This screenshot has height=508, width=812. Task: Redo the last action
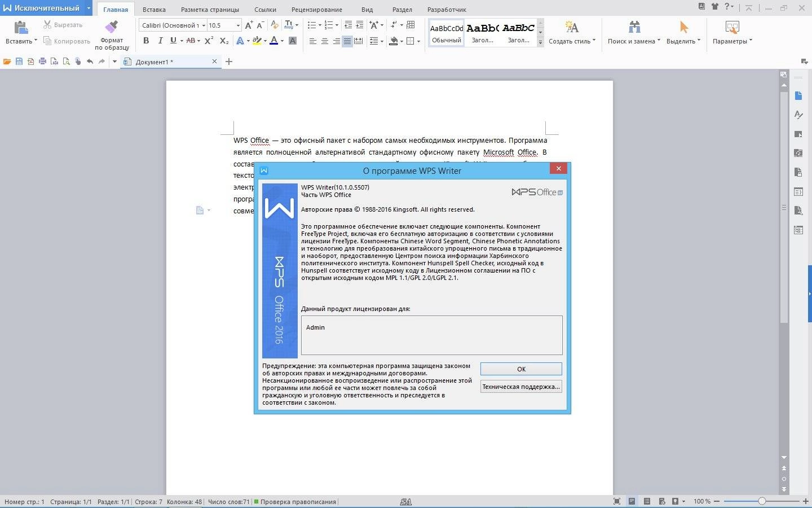(x=101, y=62)
